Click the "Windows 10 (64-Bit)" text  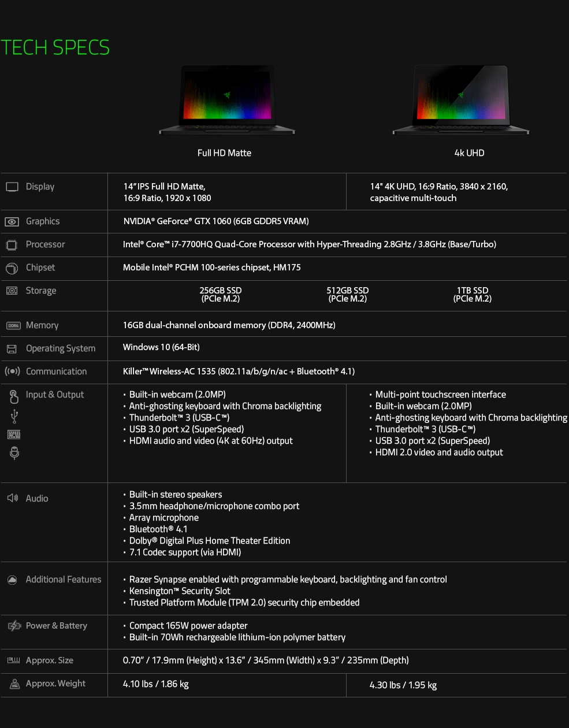[161, 347]
